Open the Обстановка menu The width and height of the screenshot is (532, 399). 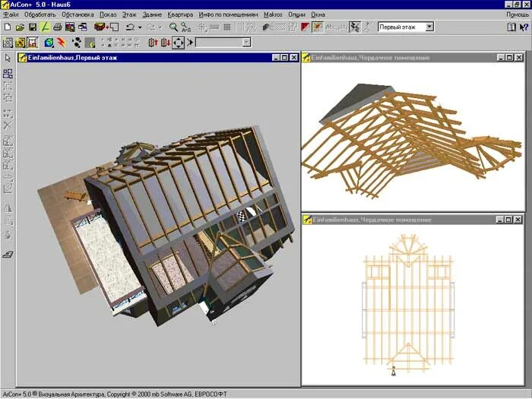pyautogui.click(x=78, y=14)
